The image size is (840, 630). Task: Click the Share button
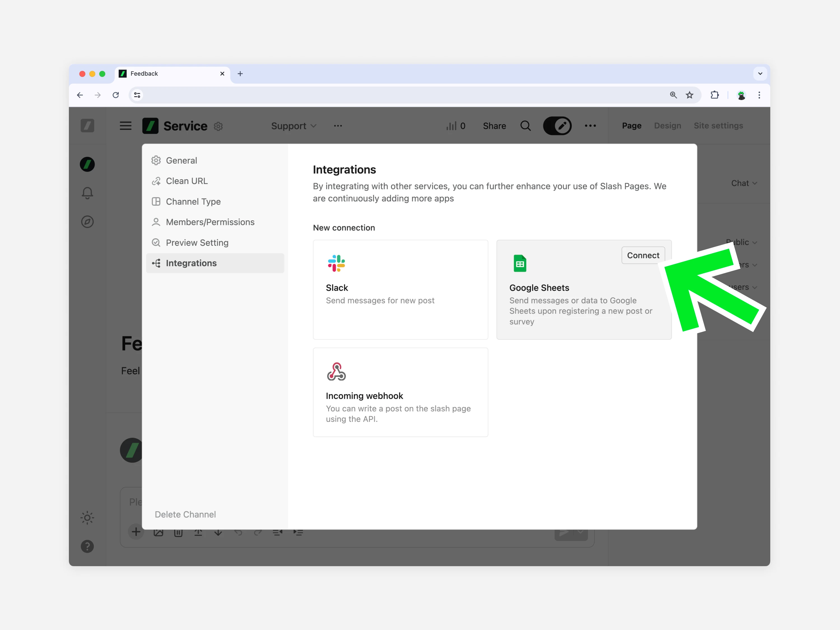pos(494,126)
